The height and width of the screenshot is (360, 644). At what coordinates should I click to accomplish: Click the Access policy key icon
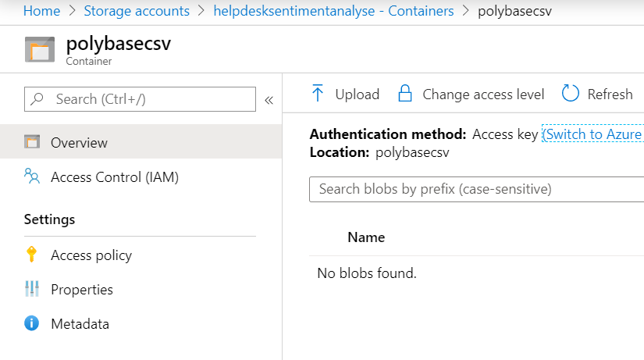(x=32, y=255)
